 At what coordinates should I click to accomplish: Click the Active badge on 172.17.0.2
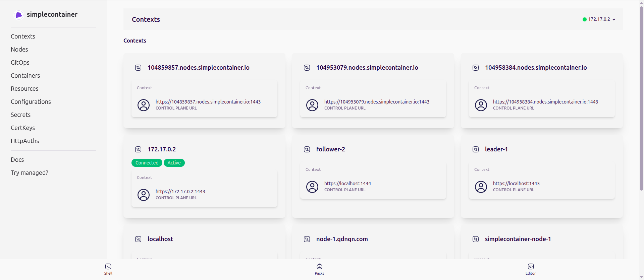pos(174,163)
